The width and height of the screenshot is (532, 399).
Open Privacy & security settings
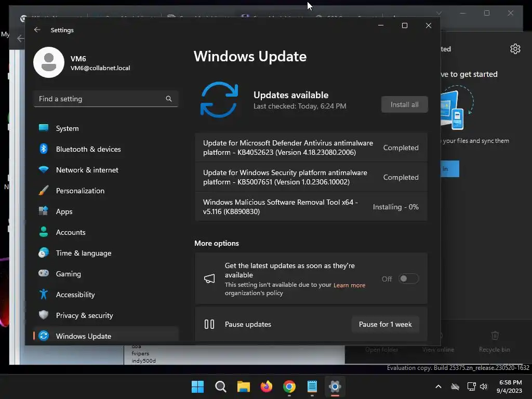pyautogui.click(x=106, y=315)
